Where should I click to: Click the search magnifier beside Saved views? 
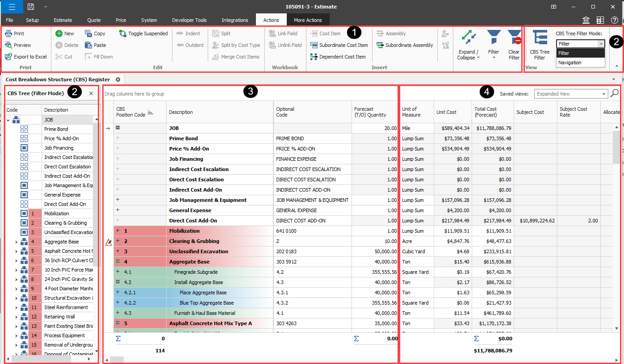(615, 93)
